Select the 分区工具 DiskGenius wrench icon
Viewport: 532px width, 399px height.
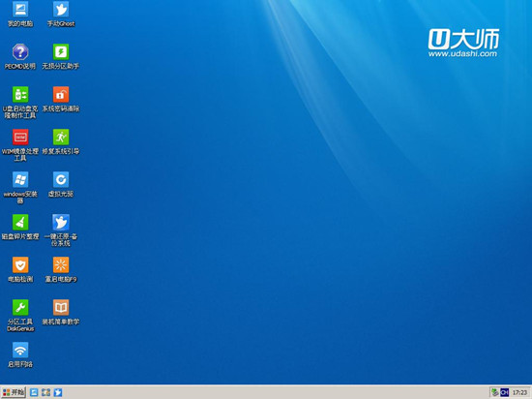pos(20,307)
